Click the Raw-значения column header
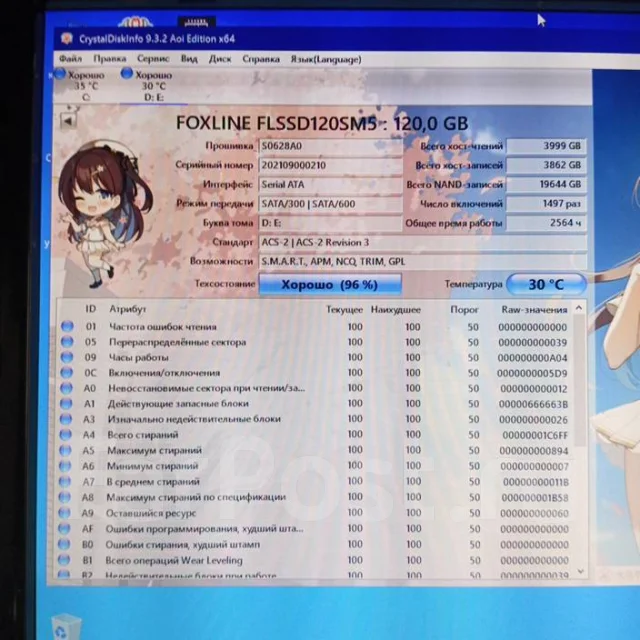Screen dimensions: 640x640 (x=534, y=310)
